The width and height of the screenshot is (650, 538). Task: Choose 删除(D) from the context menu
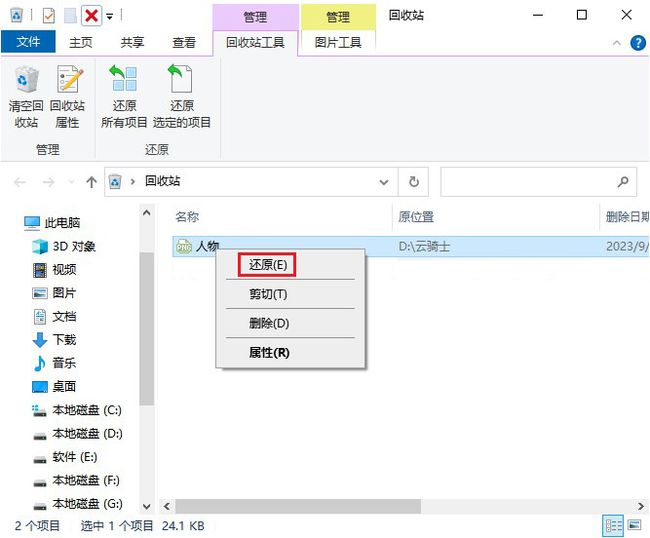pyautogui.click(x=291, y=323)
